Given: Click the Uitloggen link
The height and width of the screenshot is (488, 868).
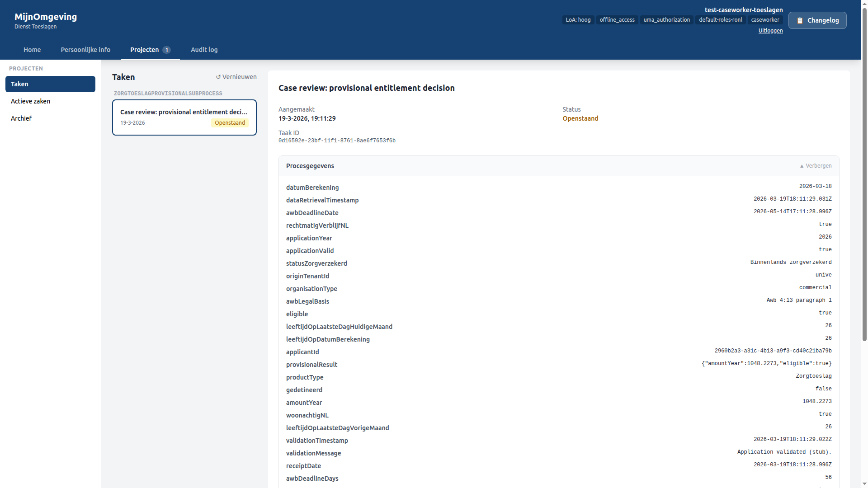Looking at the screenshot, I should (x=770, y=30).
